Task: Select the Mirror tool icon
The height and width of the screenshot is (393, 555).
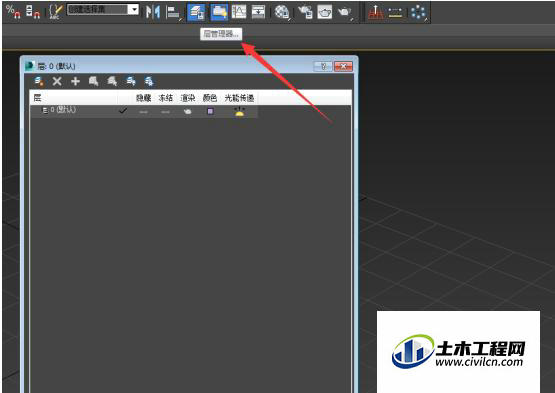Action: (153, 12)
